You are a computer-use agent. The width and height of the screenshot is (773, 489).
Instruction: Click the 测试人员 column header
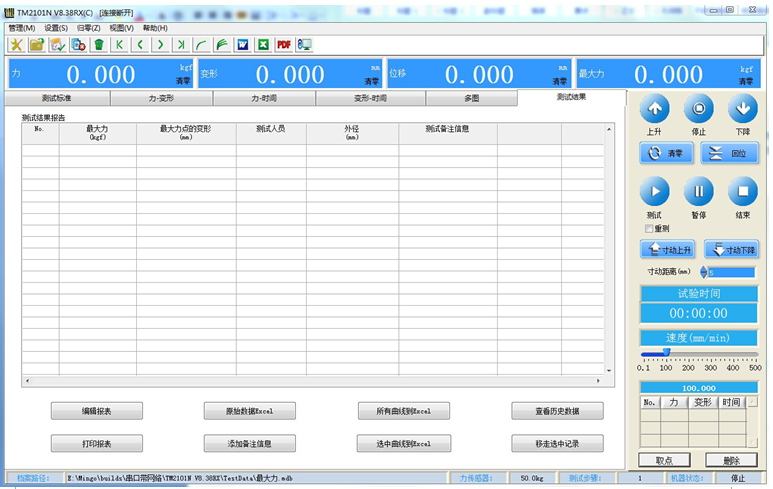(271, 133)
